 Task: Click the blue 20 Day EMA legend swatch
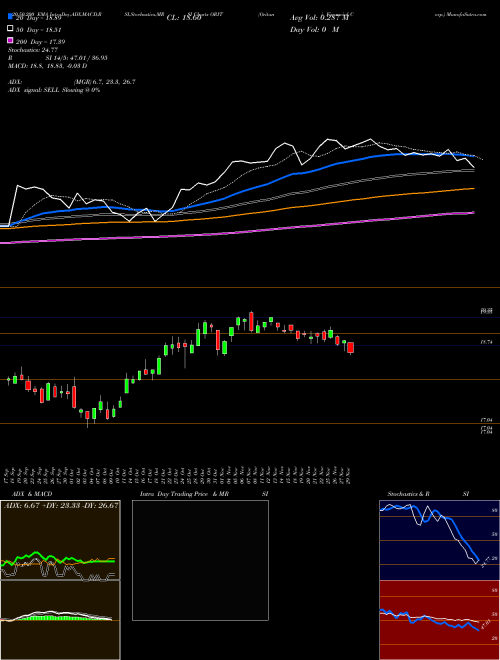point(10,16)
